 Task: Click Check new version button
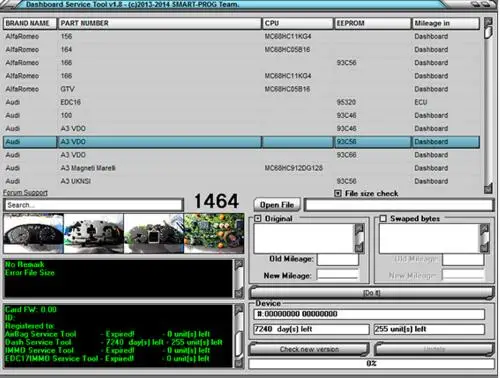pos(309,349)
